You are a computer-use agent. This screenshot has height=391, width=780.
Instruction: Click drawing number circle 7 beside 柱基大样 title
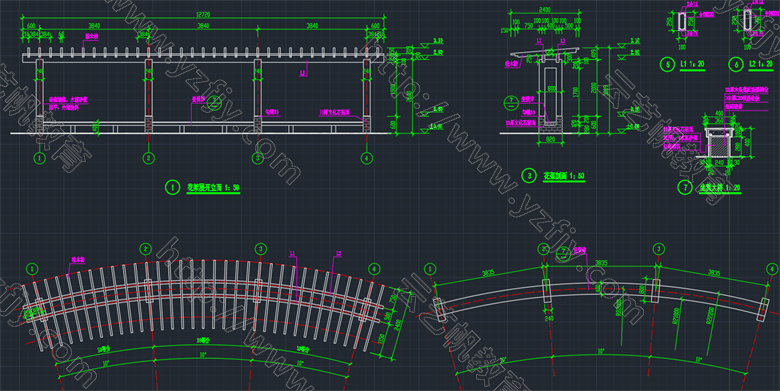click(x=685, y=187)
